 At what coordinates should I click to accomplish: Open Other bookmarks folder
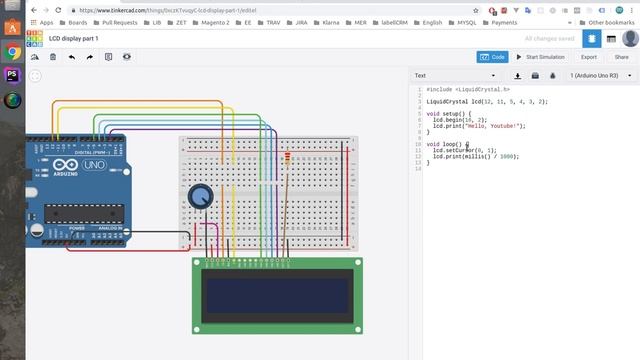pyautogui.click(x=607, y=23)
